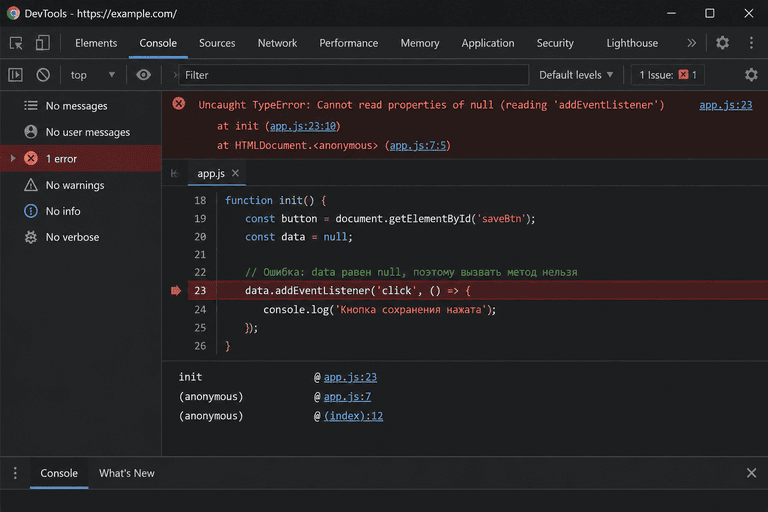Open the 1 Issue counter button
768x512 pixels.
668,75
